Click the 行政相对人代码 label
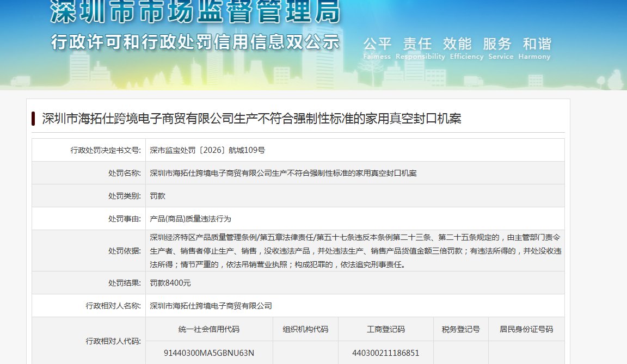The height and width of the screenshot is (364, 627). click(113, 341)
